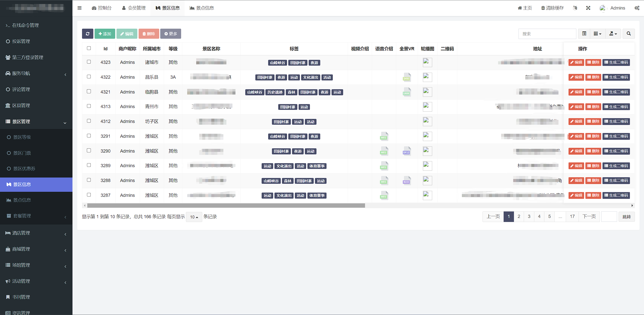Screen dimensions: 644x315
Task: Check the row 4312 checkbox
Action: point(89,121)
